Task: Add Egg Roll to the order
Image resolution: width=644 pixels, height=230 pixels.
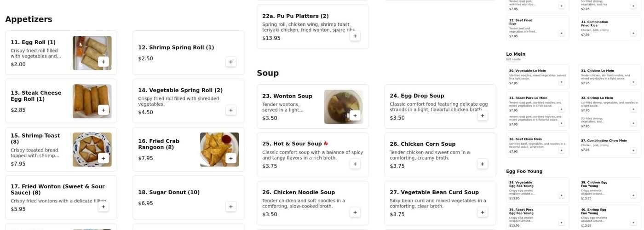Action: click(x=103, y=62)
